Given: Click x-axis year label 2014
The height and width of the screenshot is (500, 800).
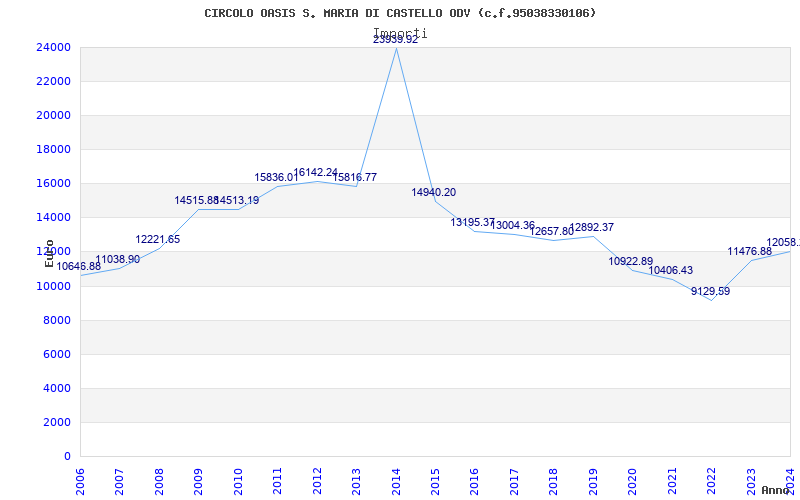Looking at the screenshot, I should (396, 481).
